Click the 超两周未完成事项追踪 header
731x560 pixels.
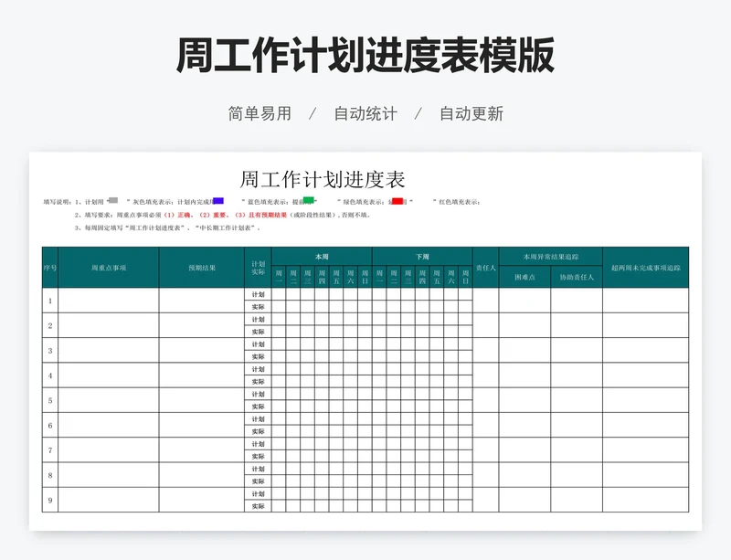pos(646,268)
